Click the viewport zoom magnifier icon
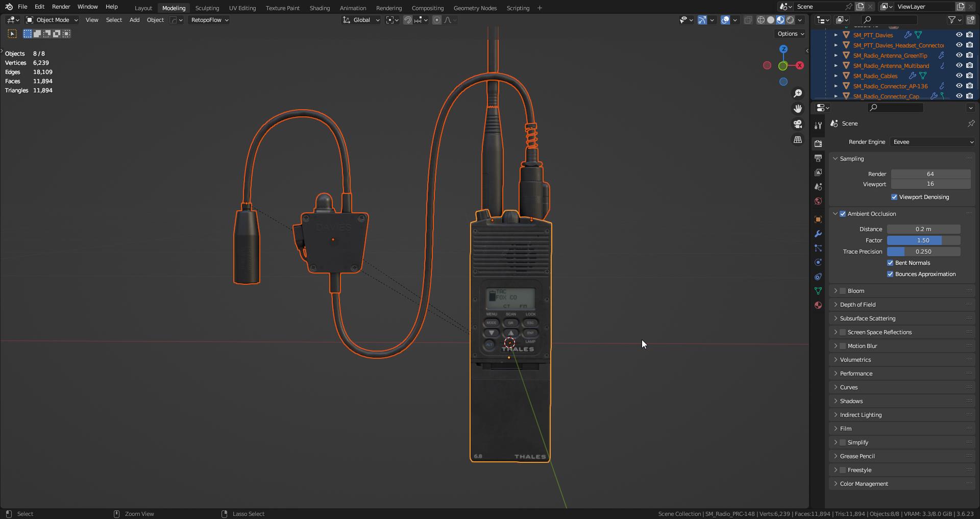The width and height of the screenshot is (980, 519). click(798, 93)
